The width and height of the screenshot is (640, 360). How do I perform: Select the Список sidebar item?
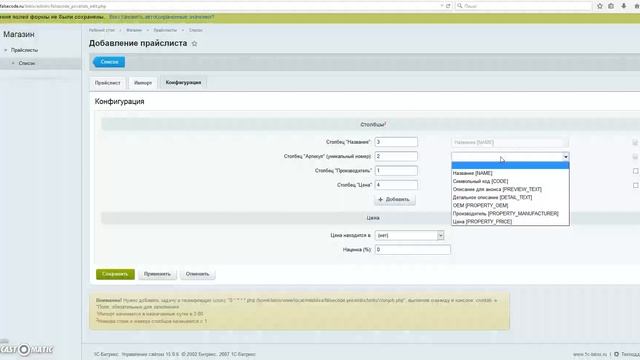(27, 63)
